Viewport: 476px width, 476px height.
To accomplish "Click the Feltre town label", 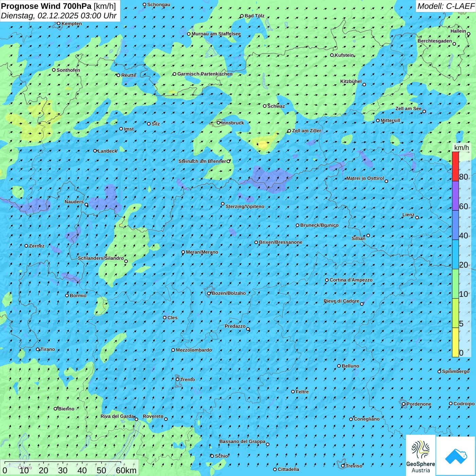I will [302, 392].
